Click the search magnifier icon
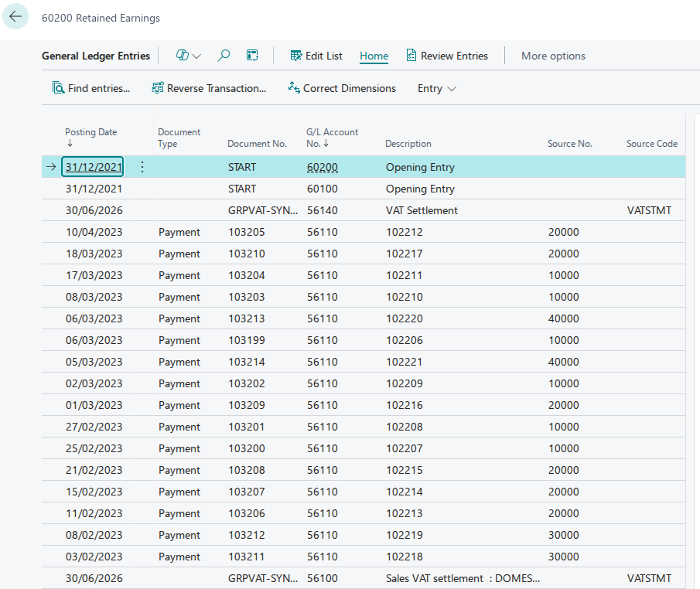Viewport: 700px width, 589px height. [x=224, y=56]
